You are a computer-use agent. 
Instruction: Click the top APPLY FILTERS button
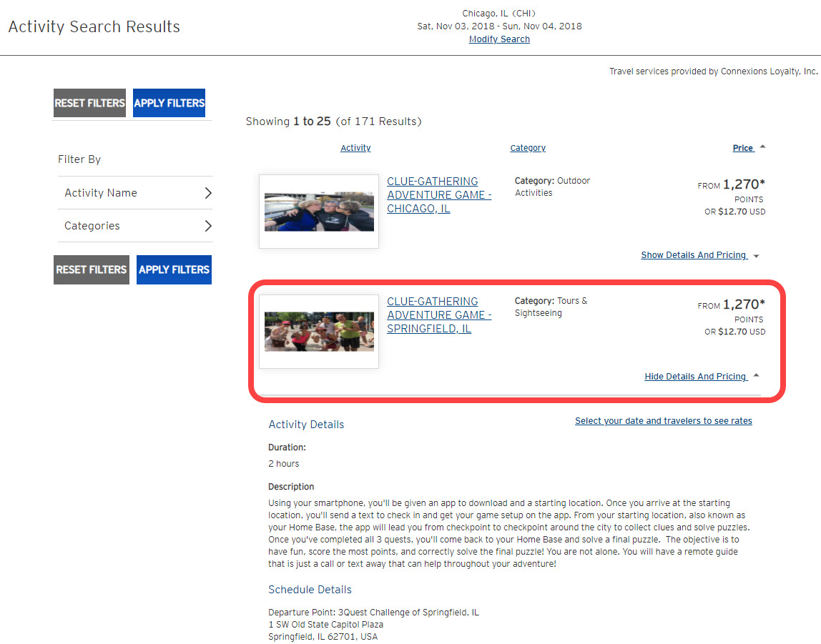[169, 103]
